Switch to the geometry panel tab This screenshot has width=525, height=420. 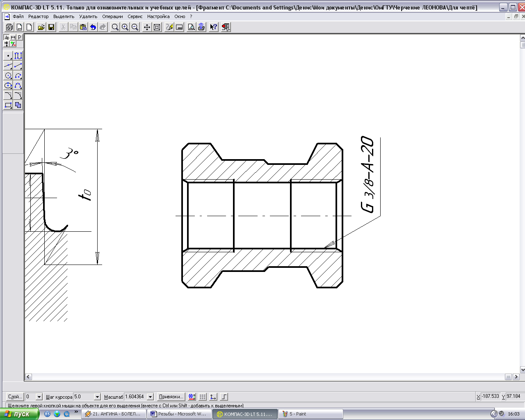[x=7, y=37]
